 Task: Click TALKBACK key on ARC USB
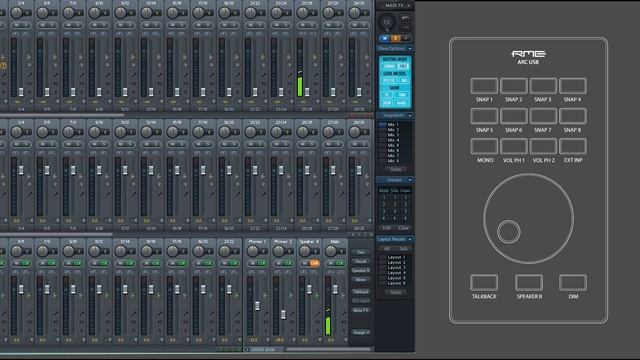pyautogui.click(x=484, y=283)
